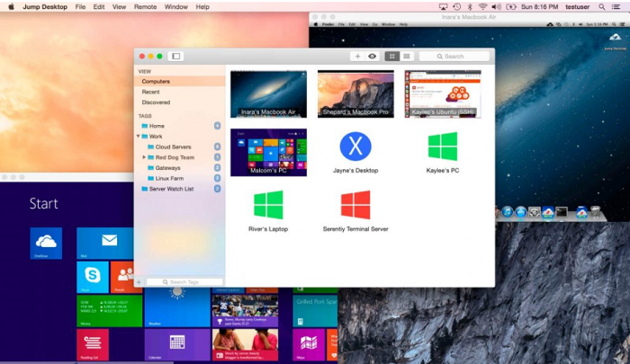This screenshot has height=364, width=630.
Task: Click Reading List tile in Windows Start
Action: 93,344
